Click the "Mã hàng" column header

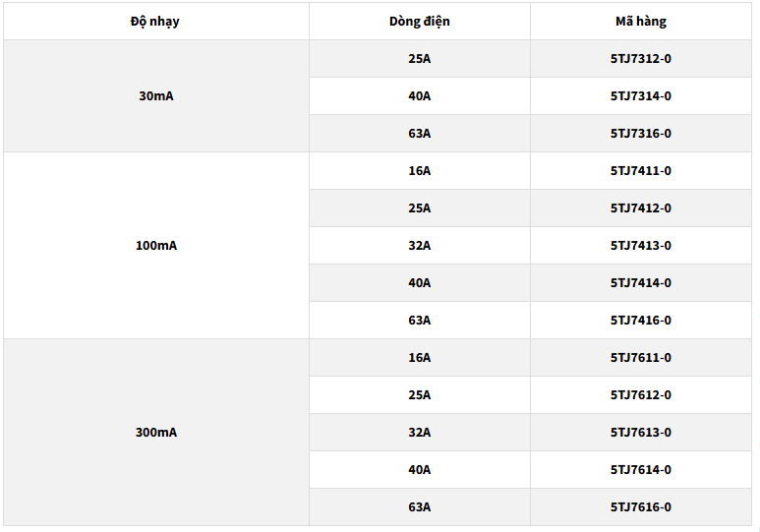tap(640, 21)
